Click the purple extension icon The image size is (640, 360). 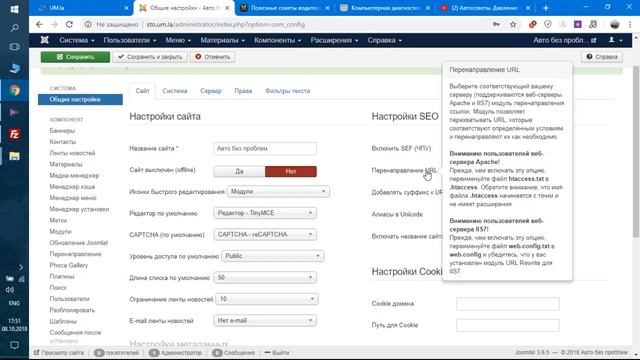(578, 24)
